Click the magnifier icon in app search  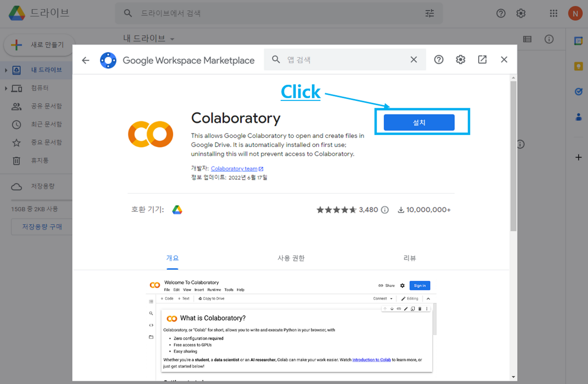coord(276,60)
